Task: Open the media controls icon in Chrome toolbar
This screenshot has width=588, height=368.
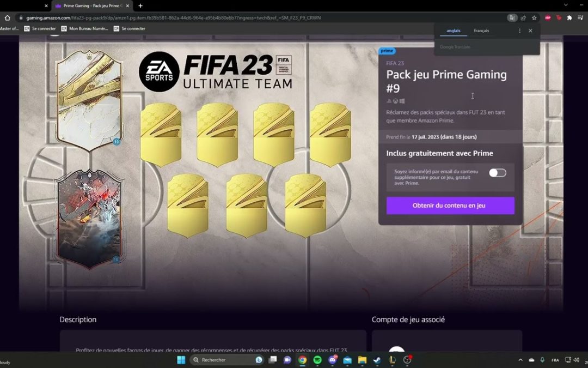Action: point(580,17)
